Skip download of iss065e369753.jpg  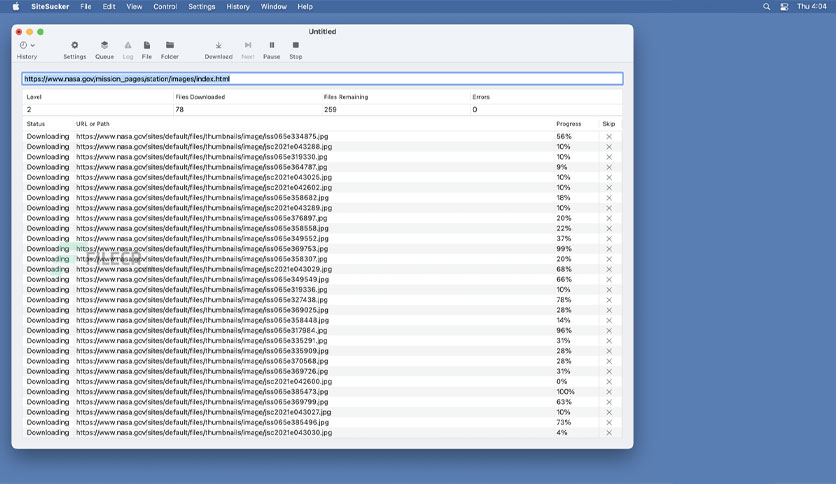(x=609, y=249)
